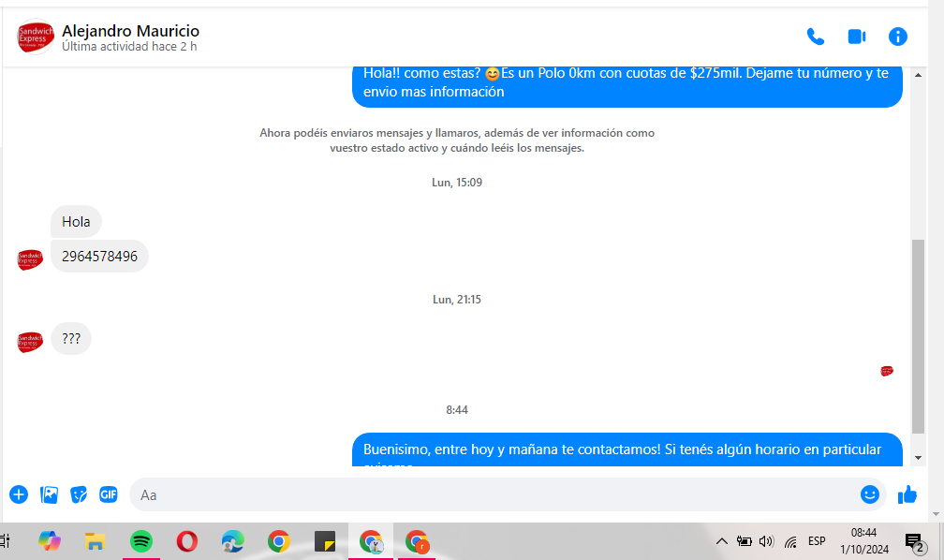Image resolution: width=944 pixels, height=560 pixels.
Task: Click the chat scroll-down arrow
Action: pos(918,458)
